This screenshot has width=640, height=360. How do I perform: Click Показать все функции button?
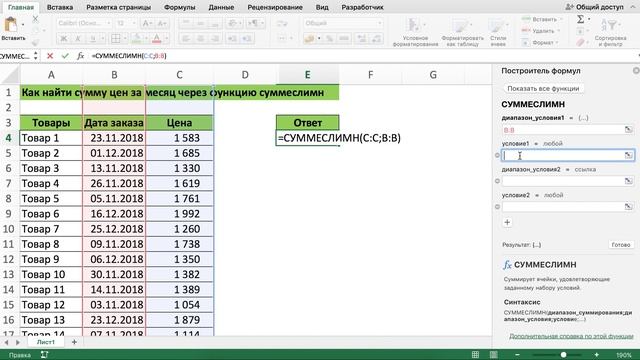coord(543,89)
